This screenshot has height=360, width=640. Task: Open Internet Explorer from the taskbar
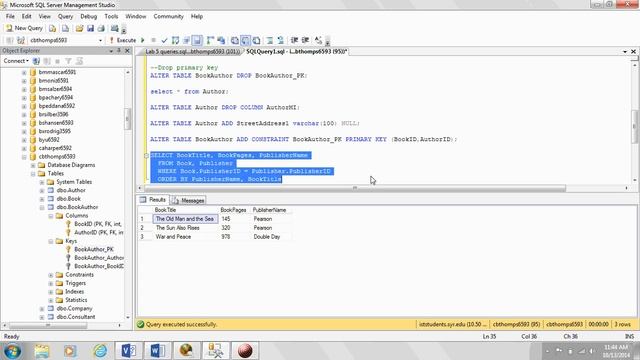point(100,351)
